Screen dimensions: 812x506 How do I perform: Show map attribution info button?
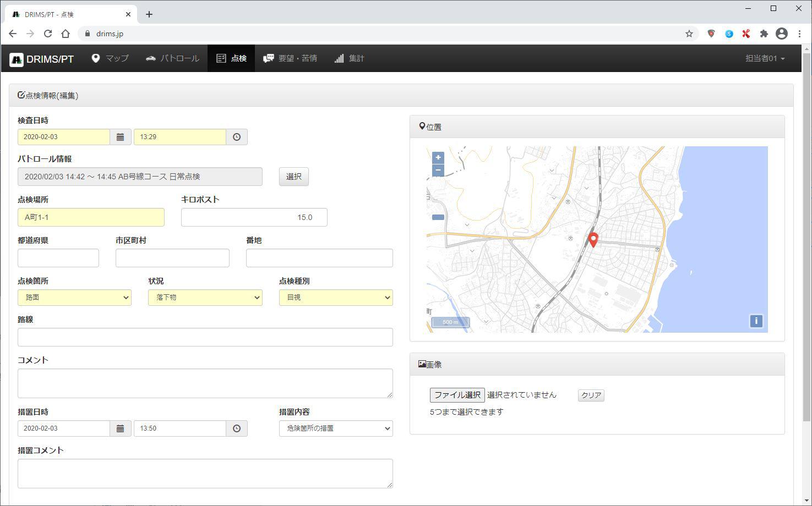(x=756, y=321)
